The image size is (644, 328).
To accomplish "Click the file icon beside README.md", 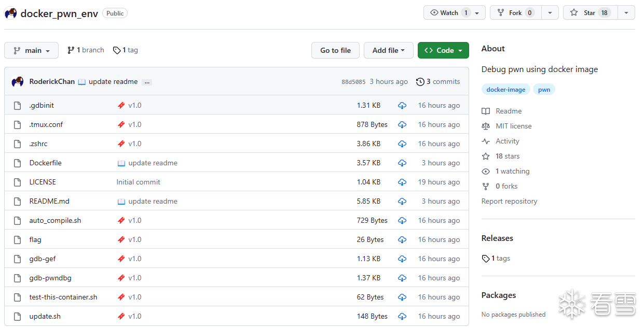I will point(17,202).
